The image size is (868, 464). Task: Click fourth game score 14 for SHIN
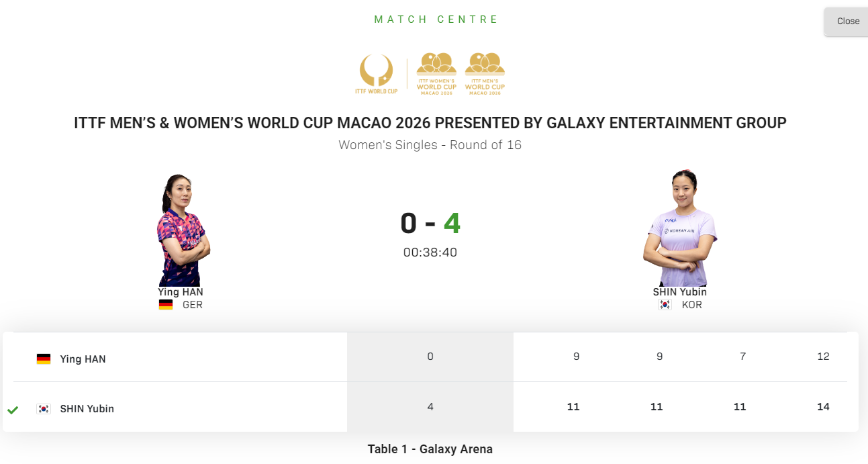823,407
